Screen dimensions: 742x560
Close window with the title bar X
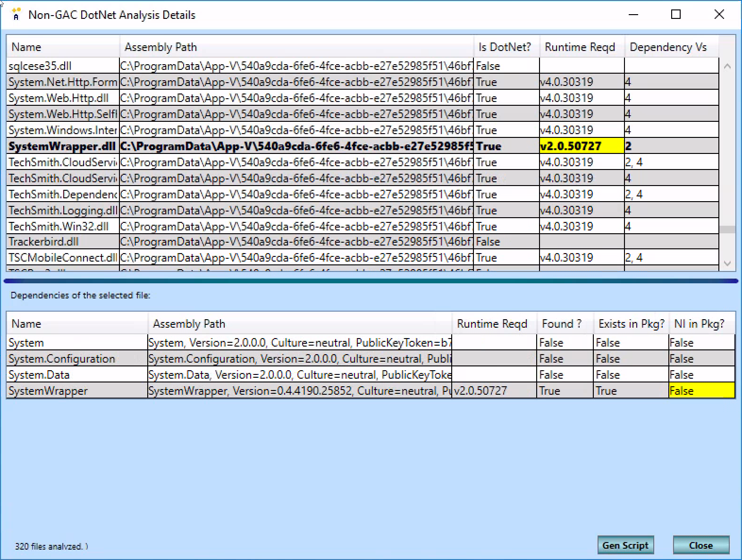(x=719, y=15)
